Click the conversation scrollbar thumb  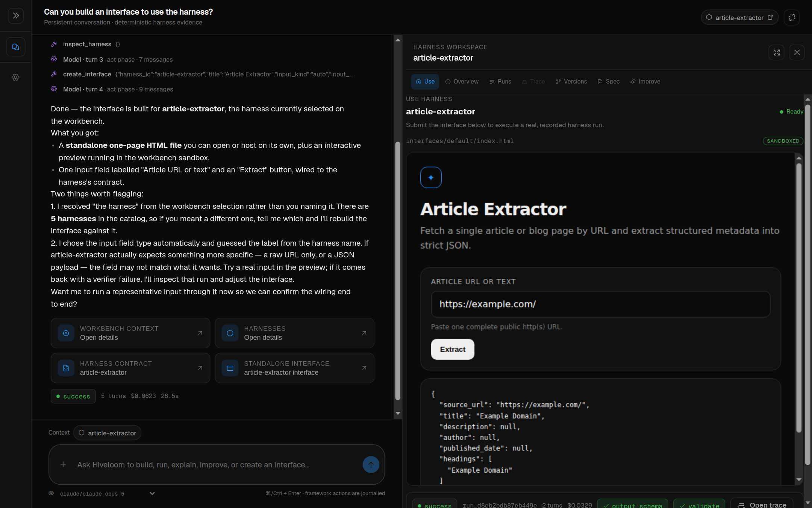[x=398, y=271]
